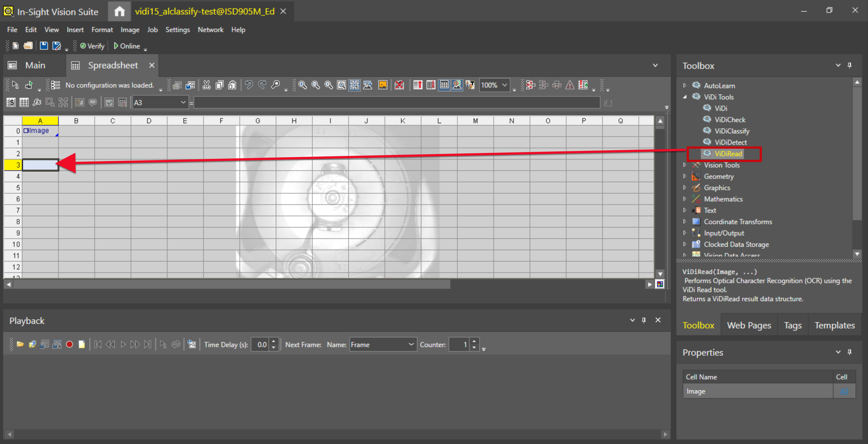Click the Save Job floppy disk icon
This screenshot has height=444, width=868.
click(x=44, y=46)
